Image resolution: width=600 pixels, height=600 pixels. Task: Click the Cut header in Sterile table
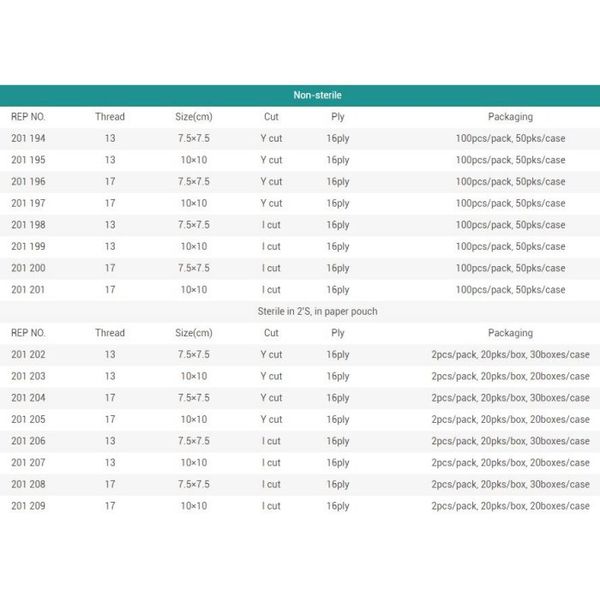click(271, 333)
